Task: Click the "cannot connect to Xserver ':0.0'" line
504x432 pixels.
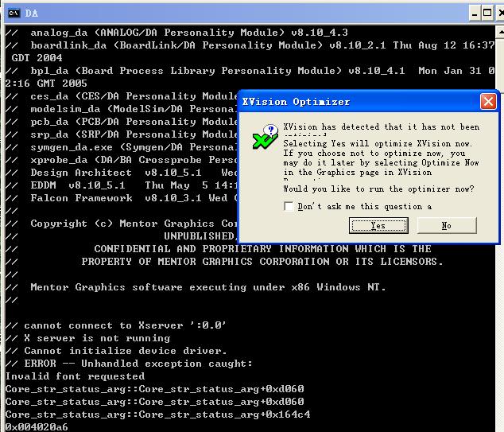Action: (x=116, y=325)
